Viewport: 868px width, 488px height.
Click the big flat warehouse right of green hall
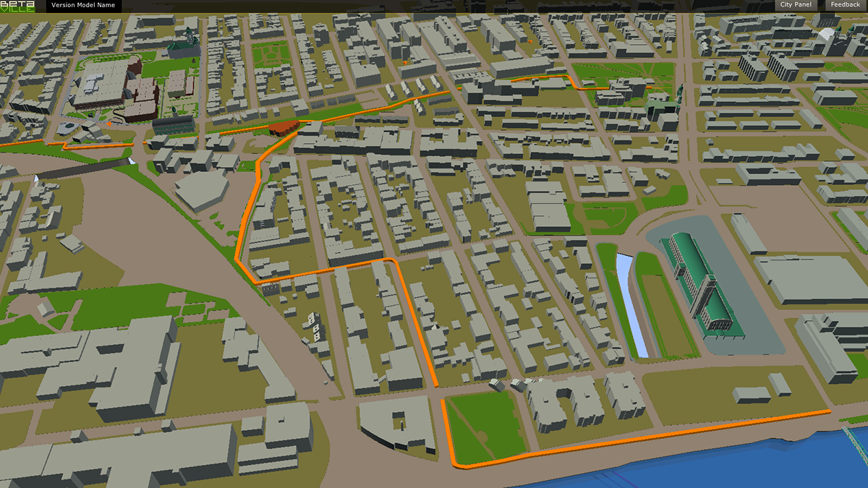point(810,278)
